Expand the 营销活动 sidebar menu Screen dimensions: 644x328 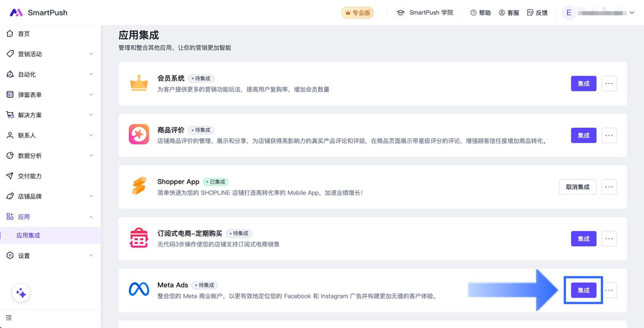point(50,54)
